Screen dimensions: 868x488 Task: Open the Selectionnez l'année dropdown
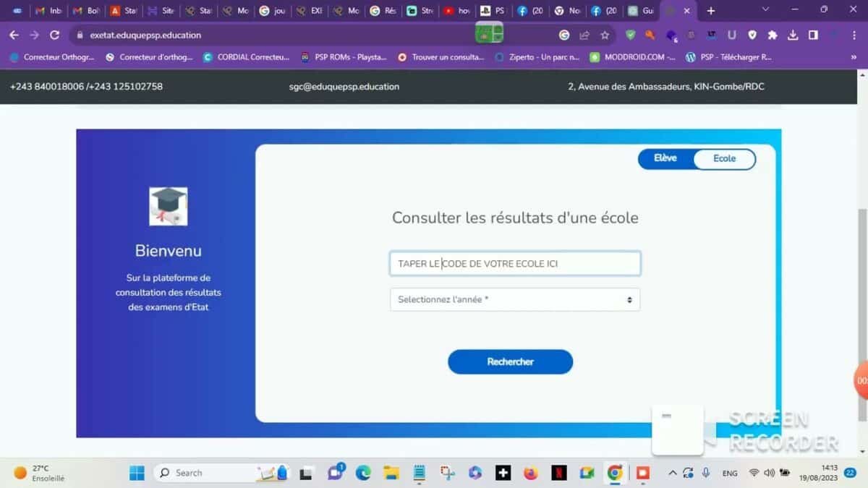click(x=514, y=299)
